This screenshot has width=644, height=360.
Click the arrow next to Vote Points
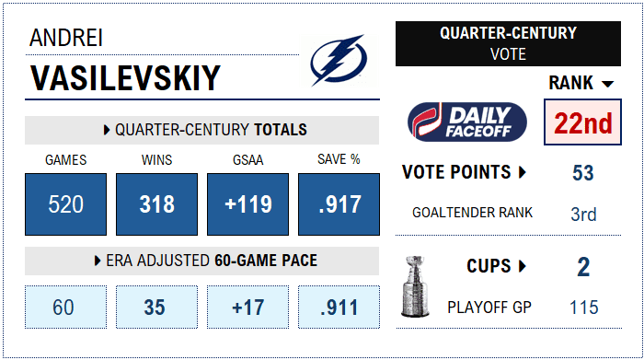[523, 172]
